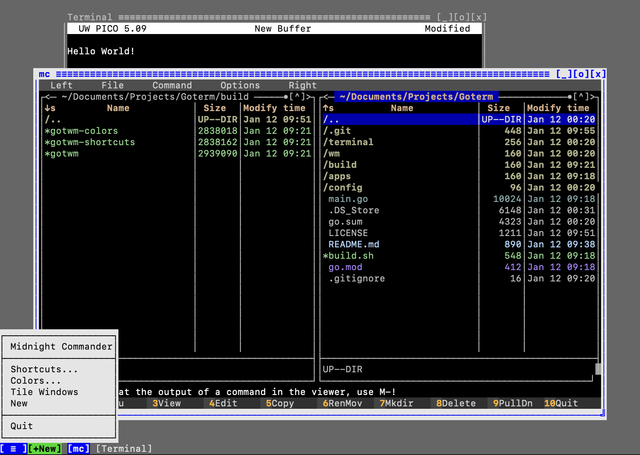
Task: Click the 7Mkdir function key
Action: tap(396, 404)
